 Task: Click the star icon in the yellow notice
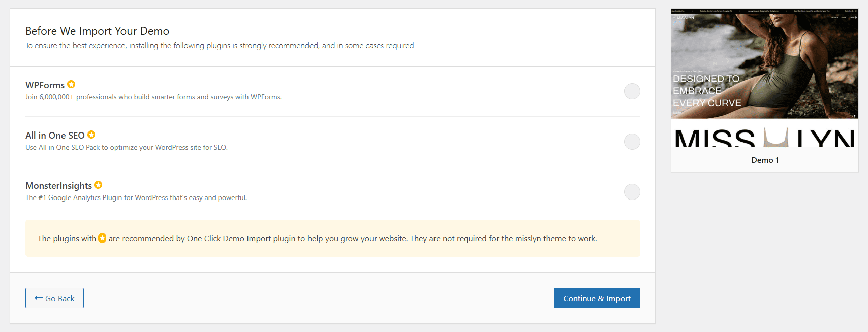[102, 238]
